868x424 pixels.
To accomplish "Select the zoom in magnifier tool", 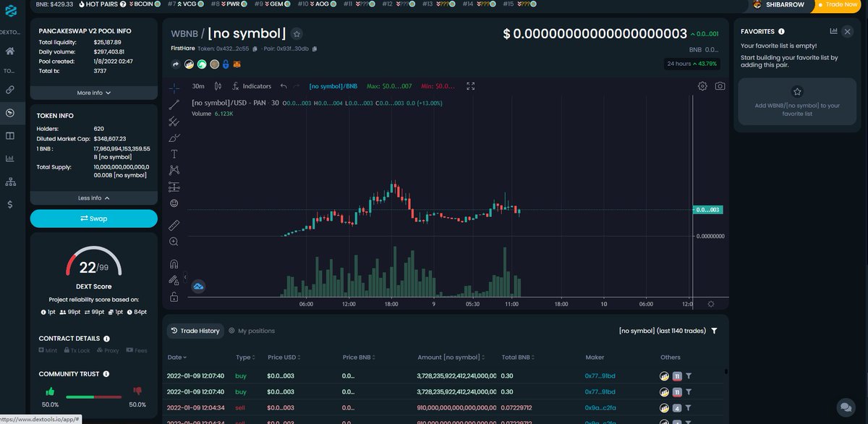I will click(x=174, y=242).
